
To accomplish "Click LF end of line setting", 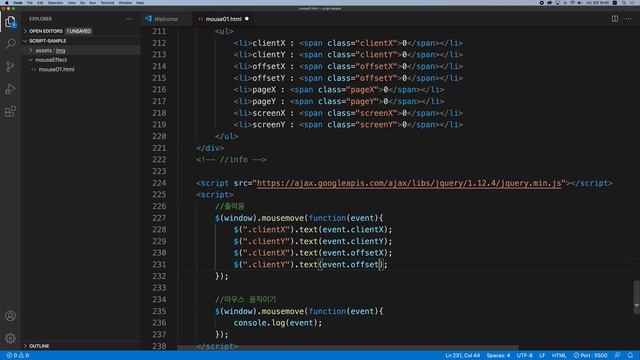I will 542,355.
